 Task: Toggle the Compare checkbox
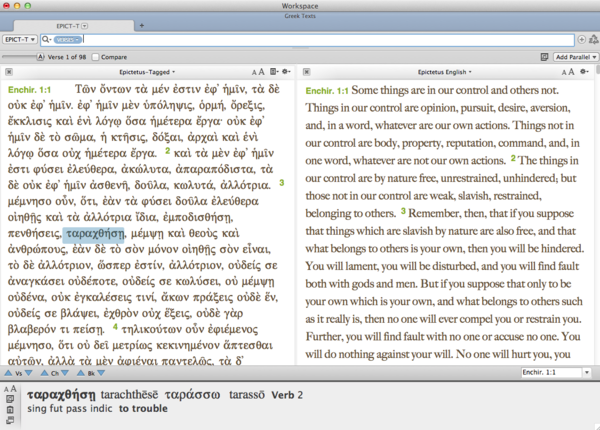95,57
